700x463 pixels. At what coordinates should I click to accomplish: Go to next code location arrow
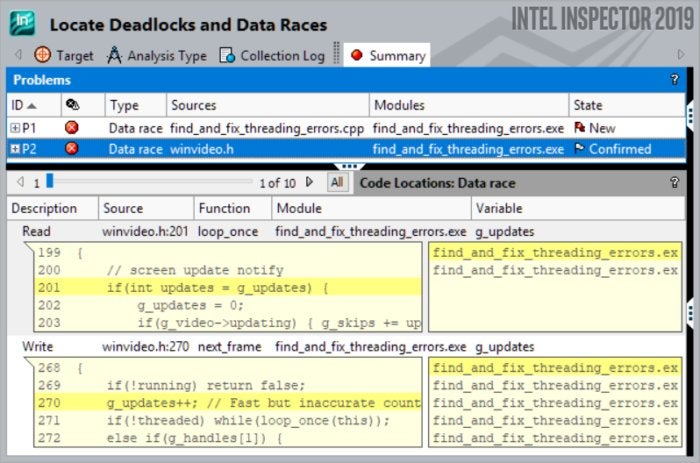tap(309, 182)
